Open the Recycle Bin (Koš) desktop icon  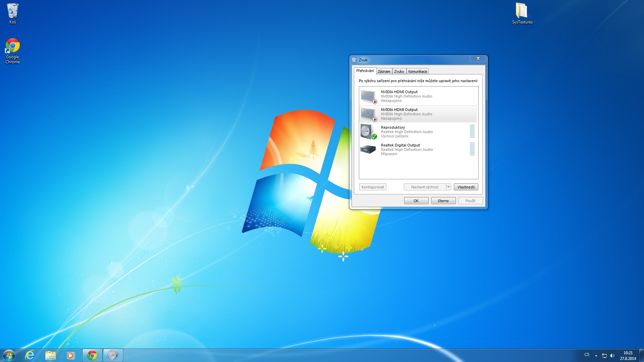click(12, 13)
